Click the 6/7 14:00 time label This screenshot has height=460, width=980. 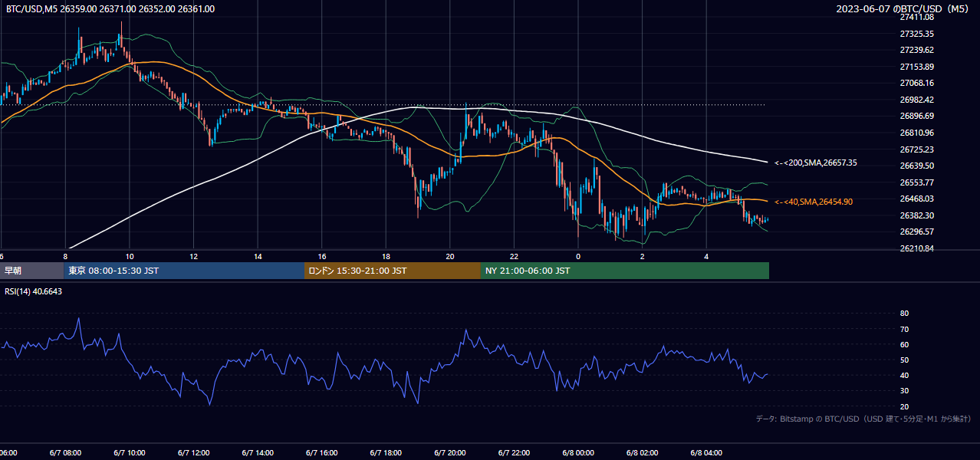pos(258,453)
